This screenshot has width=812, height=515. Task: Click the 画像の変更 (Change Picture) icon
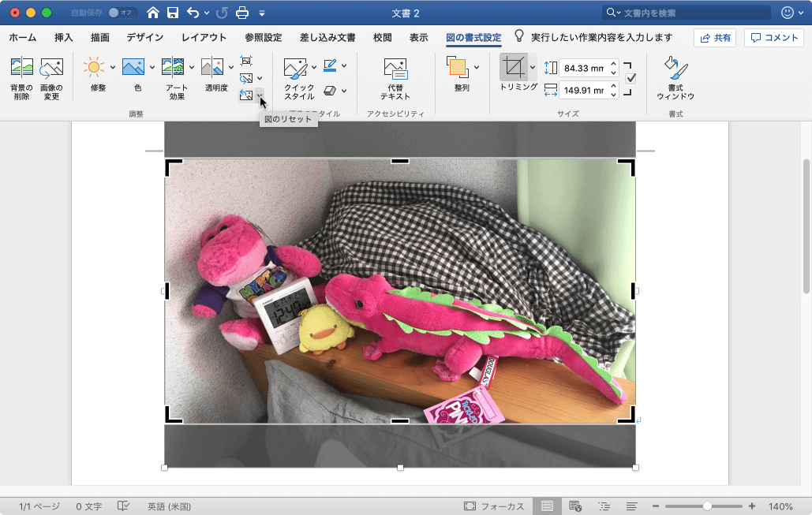[x=51, y=69]
